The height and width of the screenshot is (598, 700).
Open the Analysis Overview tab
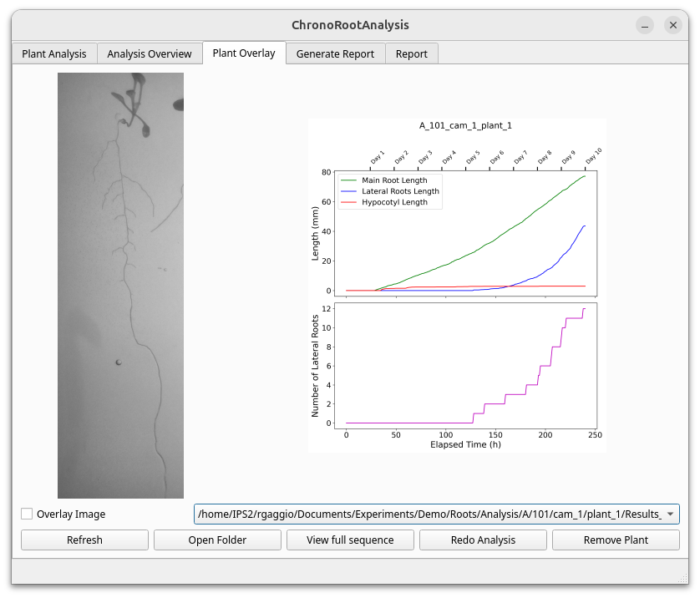[150, 53]
